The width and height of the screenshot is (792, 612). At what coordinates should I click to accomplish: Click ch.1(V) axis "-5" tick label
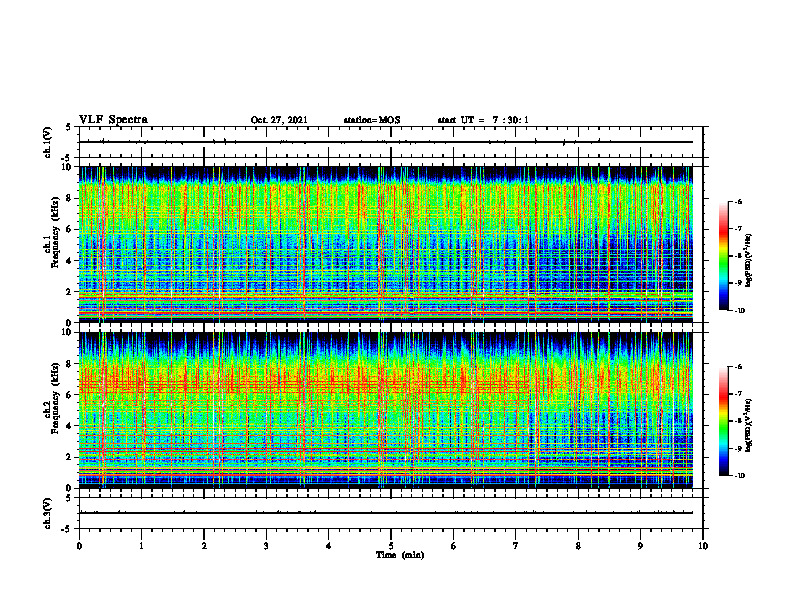[67, 158]
